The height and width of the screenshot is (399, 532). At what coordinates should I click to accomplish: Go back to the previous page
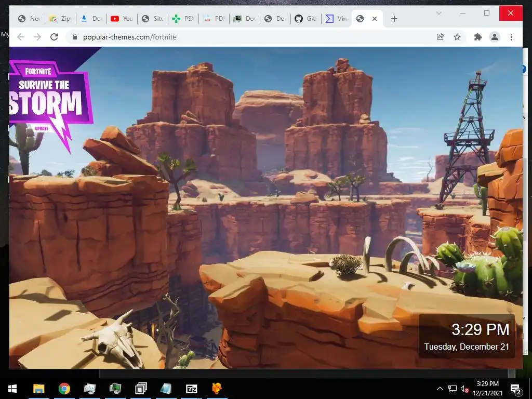[x=21, y=37]
